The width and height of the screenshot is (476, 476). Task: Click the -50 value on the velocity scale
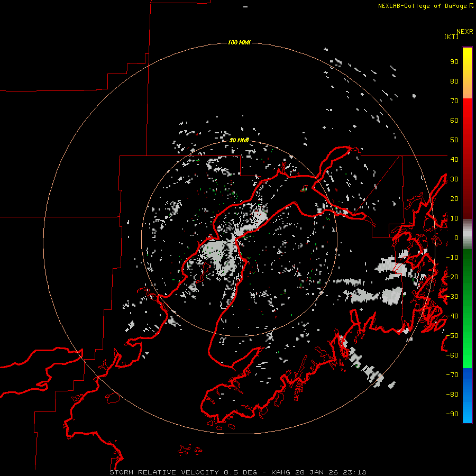pos(452,336)
